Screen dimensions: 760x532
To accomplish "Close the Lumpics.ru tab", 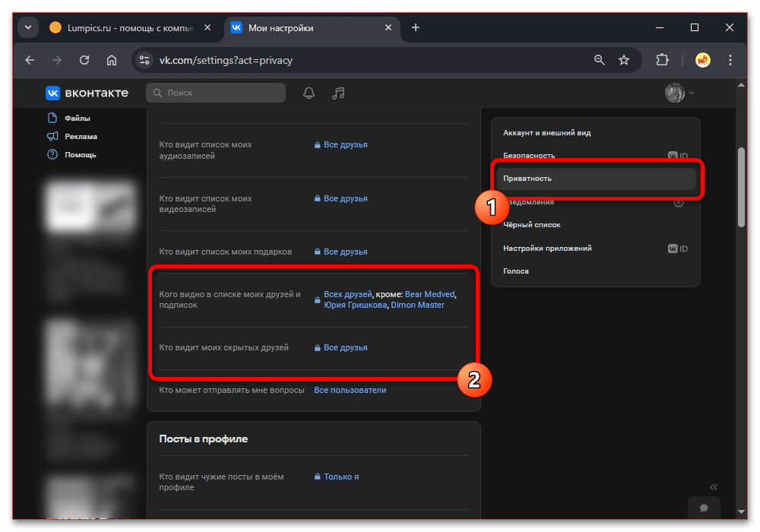I will [207, 27].
